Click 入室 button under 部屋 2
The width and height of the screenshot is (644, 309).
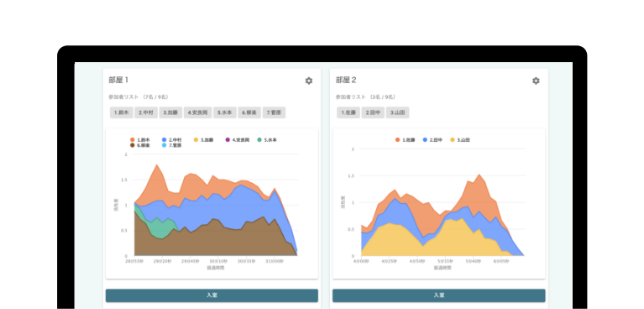(438, 296)
